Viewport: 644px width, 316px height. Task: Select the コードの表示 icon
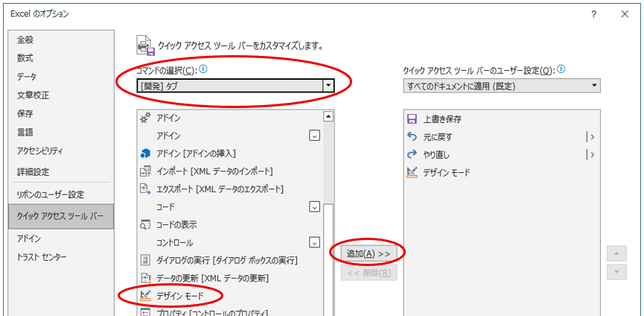pos(146,225)
